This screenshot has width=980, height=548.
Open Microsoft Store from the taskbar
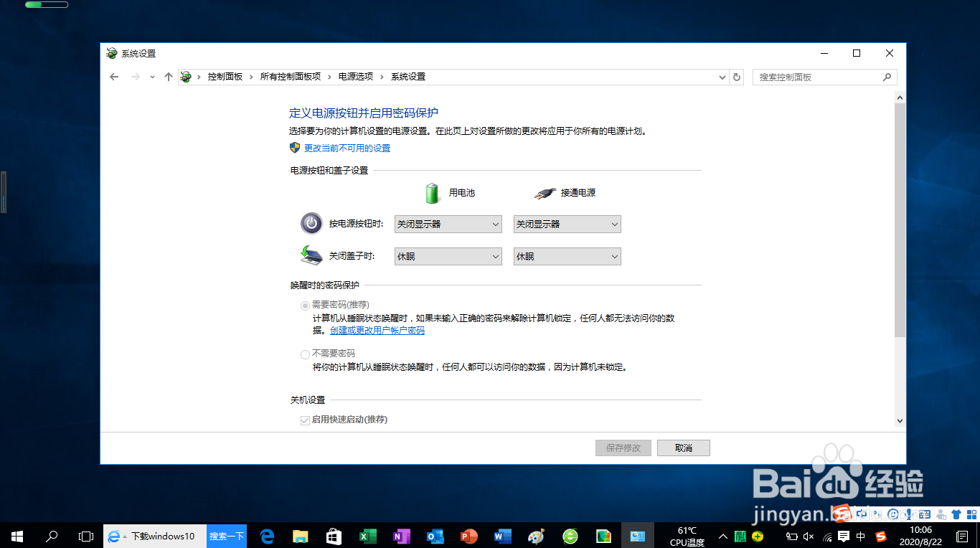[334, 536]
